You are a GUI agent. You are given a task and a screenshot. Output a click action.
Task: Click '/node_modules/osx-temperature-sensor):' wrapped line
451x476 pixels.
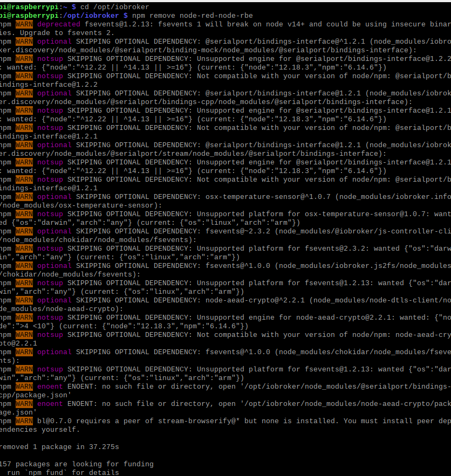pyautogui.click(x=81, y=205)
